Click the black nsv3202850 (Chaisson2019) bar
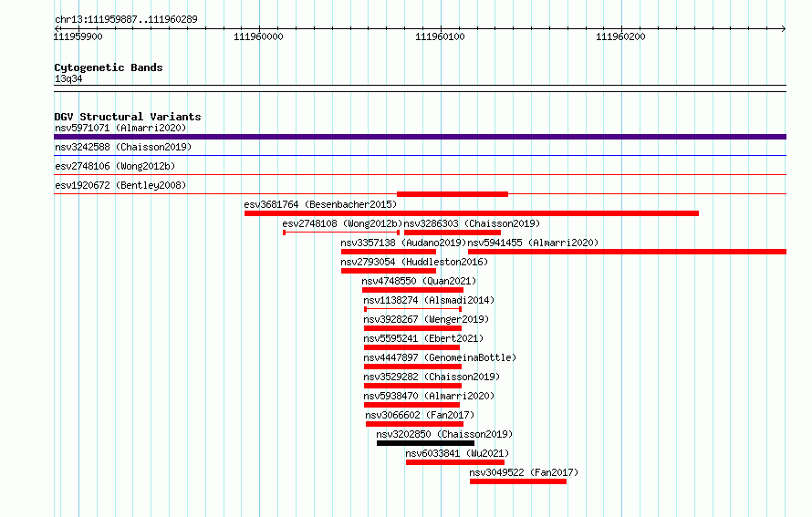Image resolution: width=812 pixels, height=517 pixels. click(426, 443)
